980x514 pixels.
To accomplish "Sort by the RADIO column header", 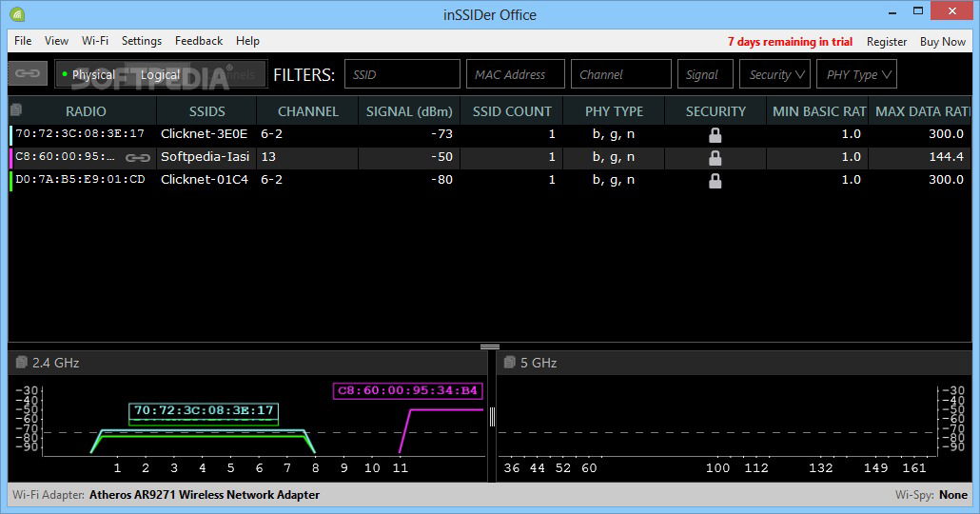I will [x=86, y=111].
